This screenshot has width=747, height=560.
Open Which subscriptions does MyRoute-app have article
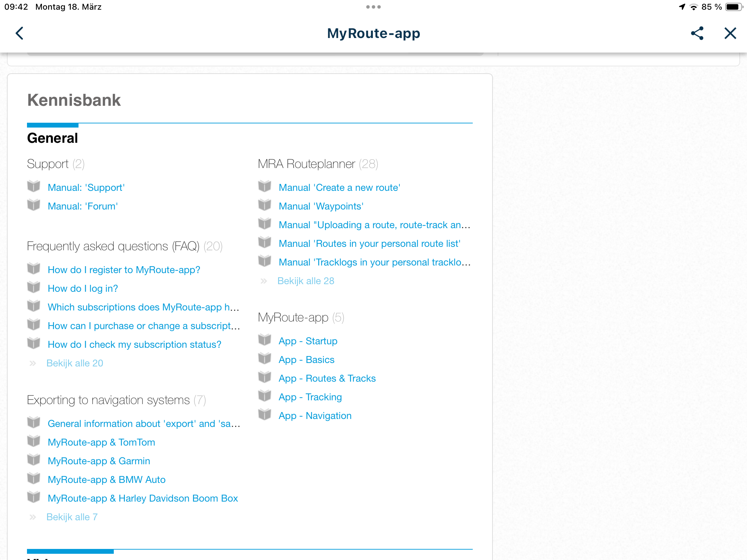coord(144,307)
